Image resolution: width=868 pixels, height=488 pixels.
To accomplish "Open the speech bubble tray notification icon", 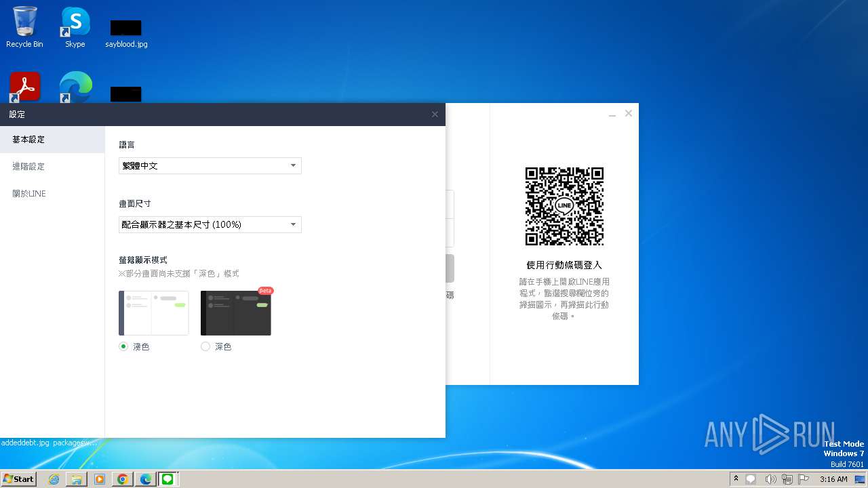I will pyautogui.click(x=751, y=479).
